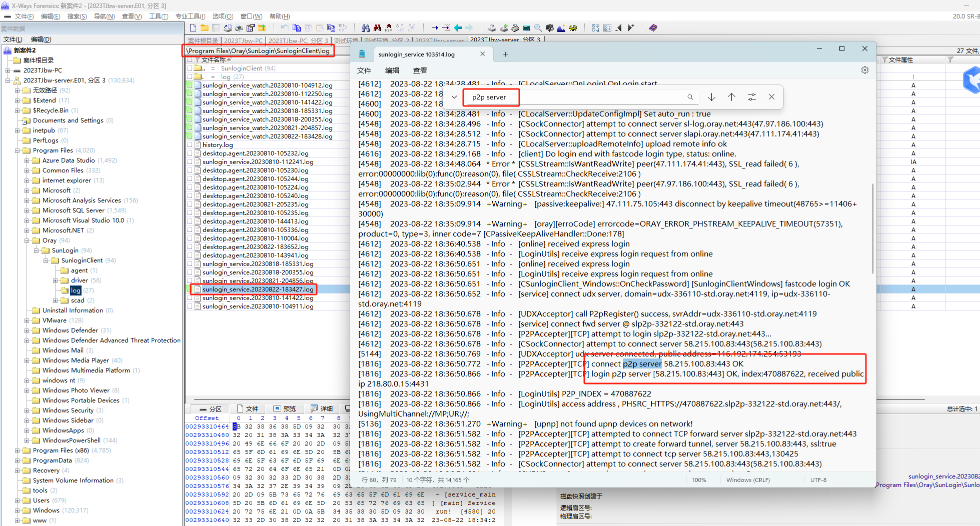Switch to the 案件根目录 tab
The height and width of the screenshot is (526, 980).
point(203,40)
